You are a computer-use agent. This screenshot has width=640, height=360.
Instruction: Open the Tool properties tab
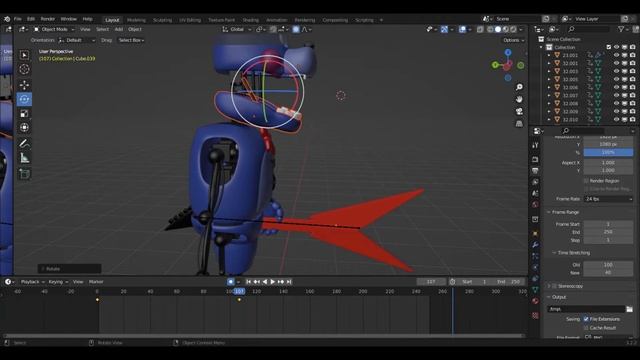(535, 145)
